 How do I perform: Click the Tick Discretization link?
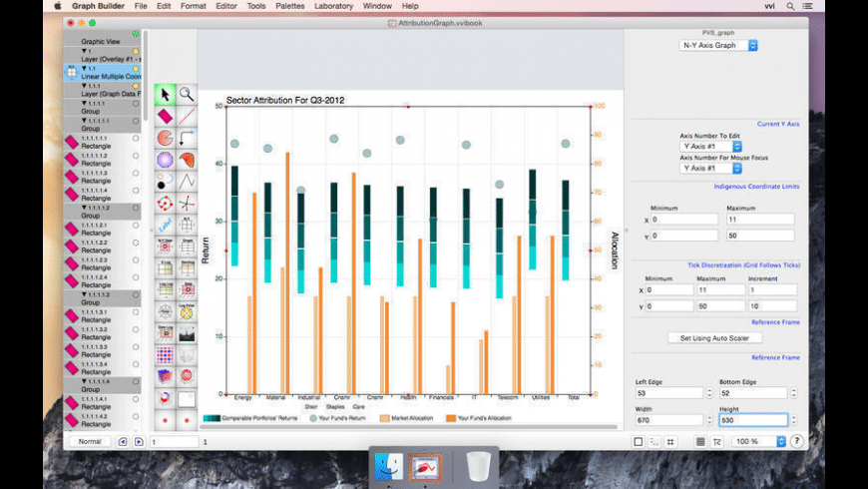(743, 265)
